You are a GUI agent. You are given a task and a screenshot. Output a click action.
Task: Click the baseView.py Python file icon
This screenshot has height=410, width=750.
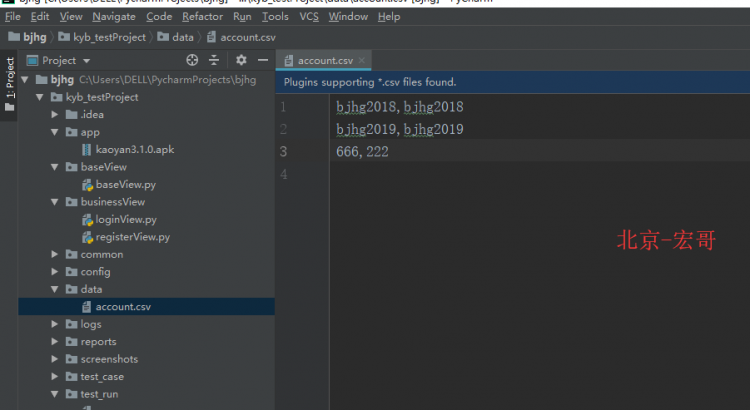pos(86,184)
